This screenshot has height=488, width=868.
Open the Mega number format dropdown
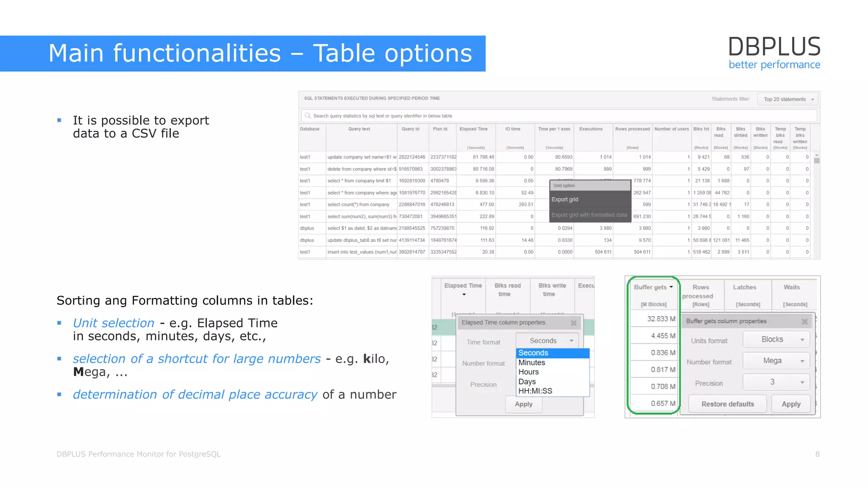(776, 361)
